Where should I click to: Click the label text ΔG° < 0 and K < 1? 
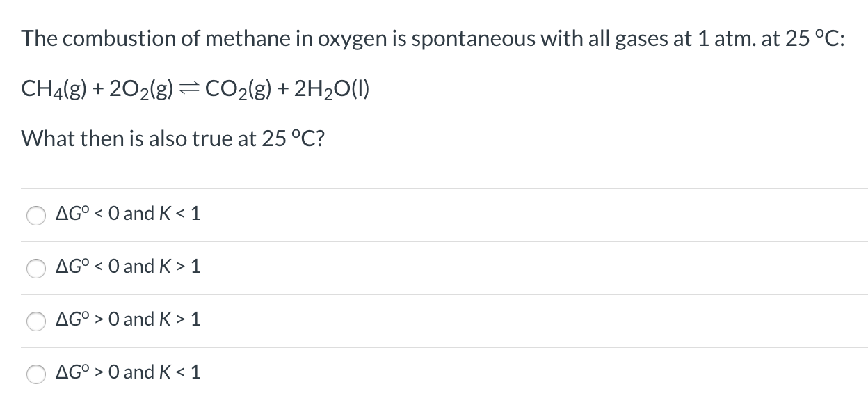pyautogui.click(x=127, y=214)
